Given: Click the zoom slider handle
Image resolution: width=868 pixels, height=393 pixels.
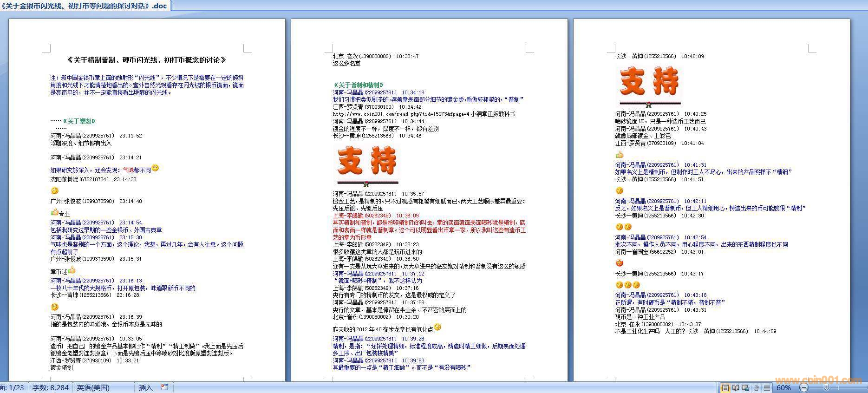Looking at the screenshot, I should coord(826,388).
